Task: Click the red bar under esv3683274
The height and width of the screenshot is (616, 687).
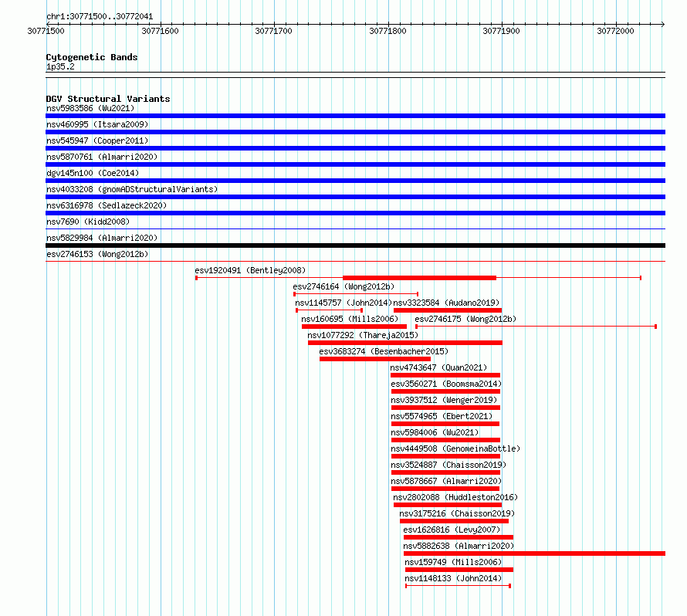Action: pos(375,359)
